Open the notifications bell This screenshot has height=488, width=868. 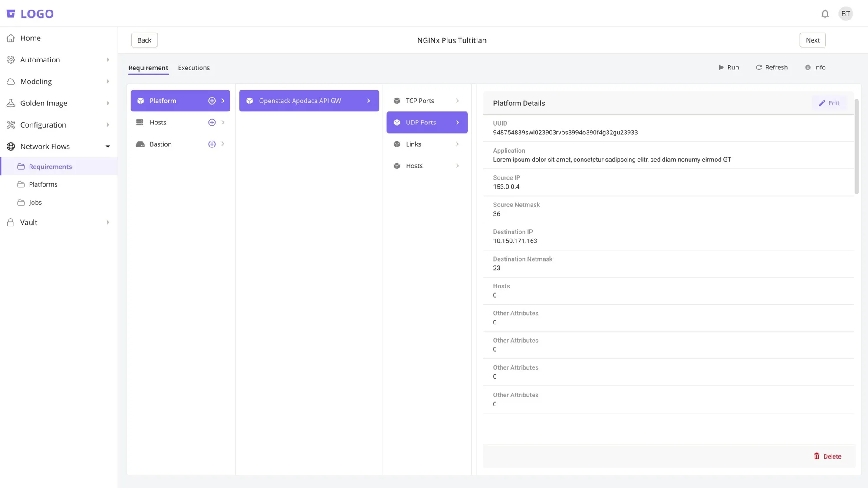(x=825, y=14)
